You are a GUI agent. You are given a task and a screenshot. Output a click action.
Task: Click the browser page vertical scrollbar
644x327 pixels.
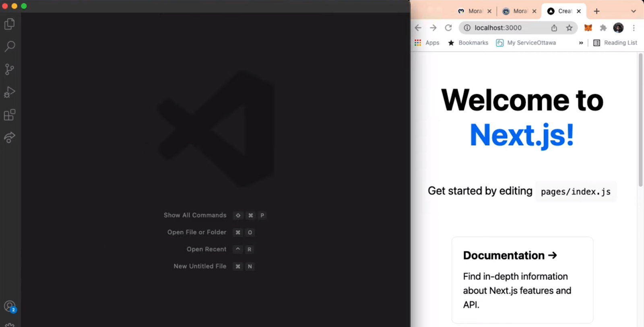tap(640, 120)
